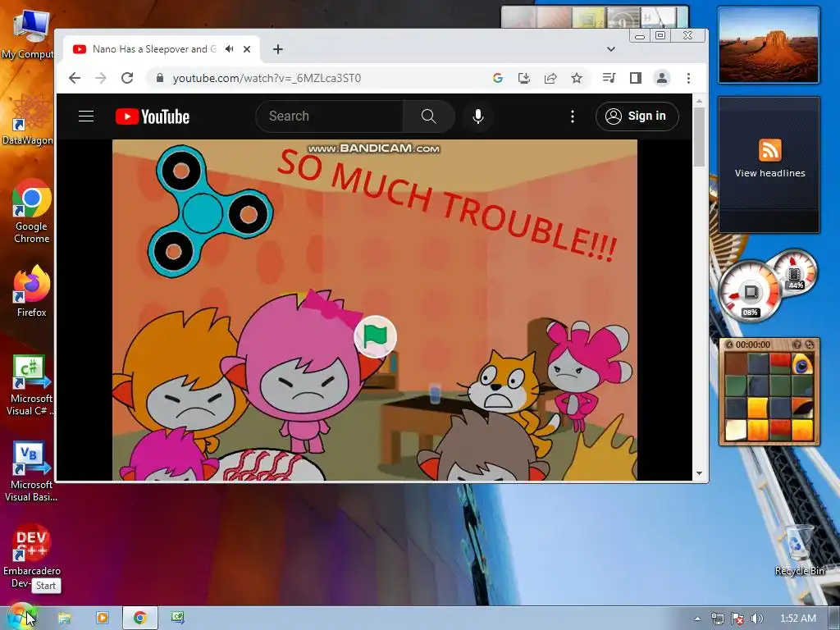Click the picture puzzle timer 00:00:00
Screen dimensions: 840x630
pos(753,345)
